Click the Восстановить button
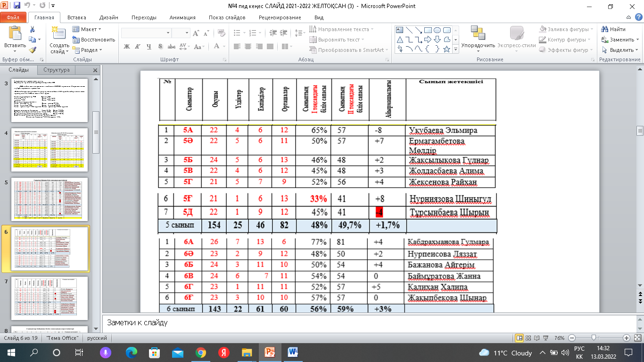 point(93,40)
